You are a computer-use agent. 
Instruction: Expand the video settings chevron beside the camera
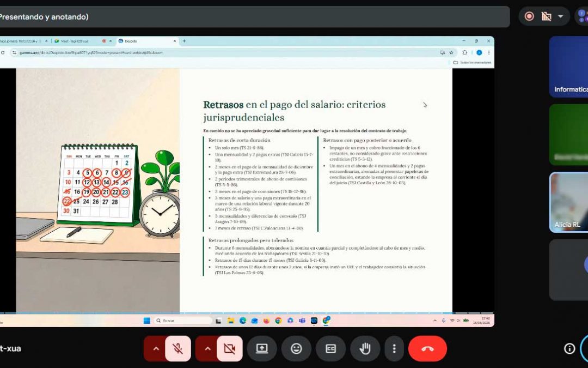coord(207,349)
